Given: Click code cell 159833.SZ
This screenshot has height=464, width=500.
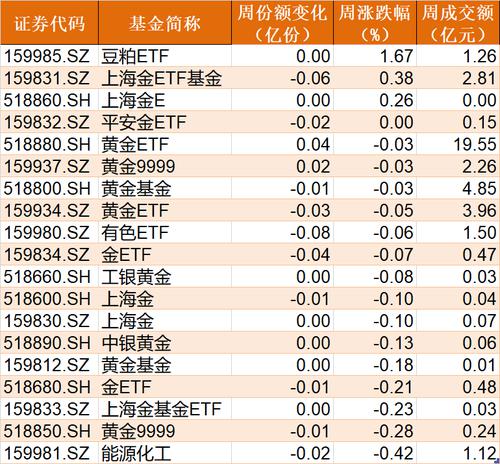Looking at the screenshot, I should (49, 409).
